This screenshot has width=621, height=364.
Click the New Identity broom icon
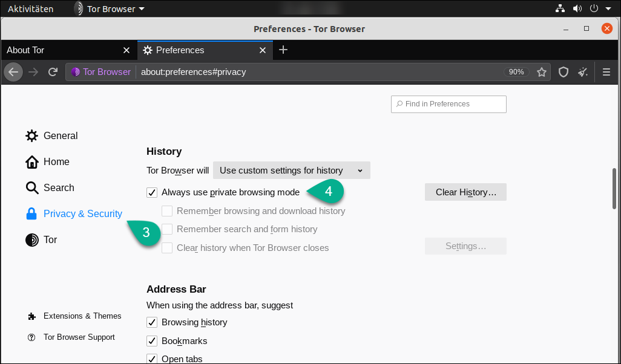(x=583, y=72)
